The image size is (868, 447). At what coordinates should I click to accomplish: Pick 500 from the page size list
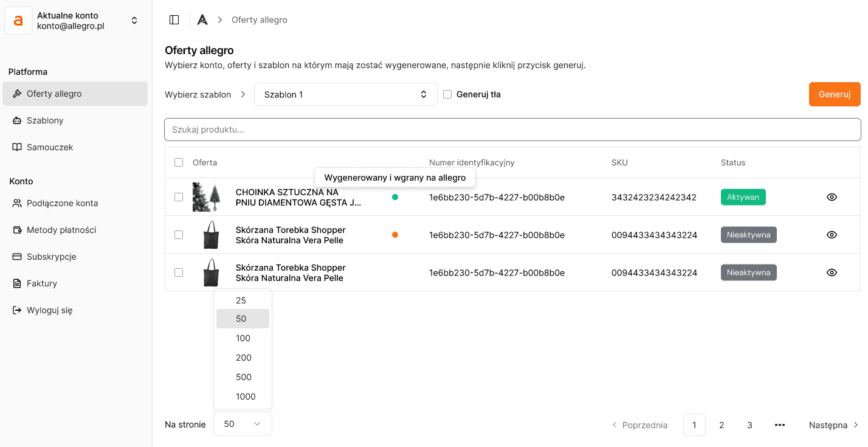pyautogui.click(x=243, y=377)
